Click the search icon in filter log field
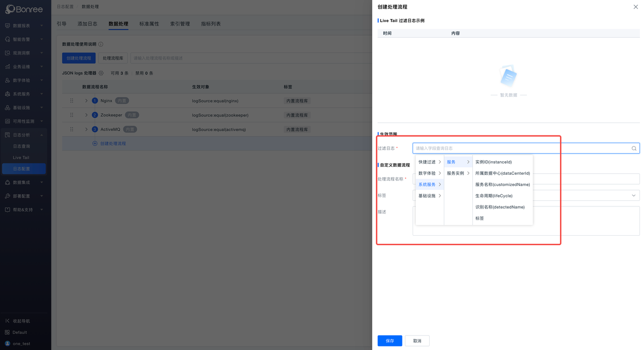Viewport: 644px width, 350px height. coord(633,149)
